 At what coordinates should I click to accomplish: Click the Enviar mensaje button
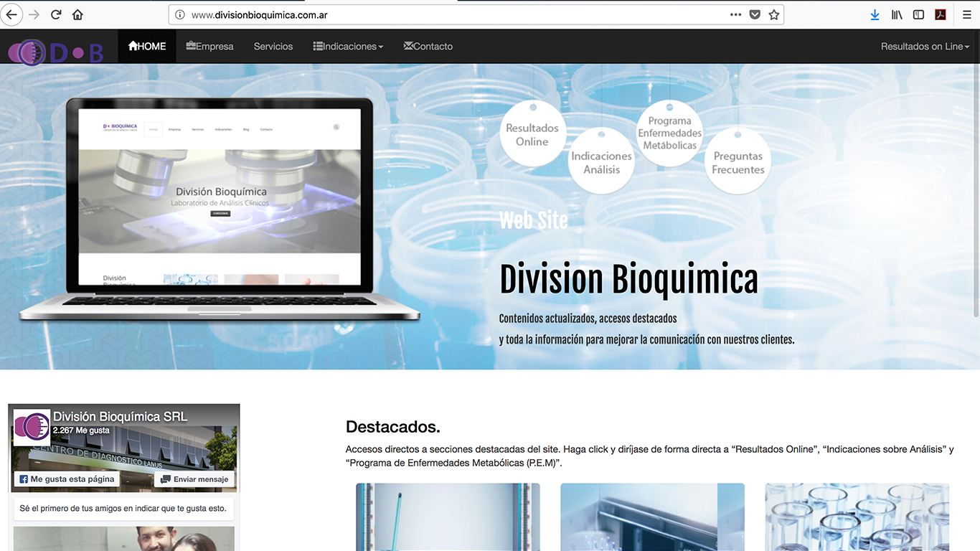pos(194,479)
